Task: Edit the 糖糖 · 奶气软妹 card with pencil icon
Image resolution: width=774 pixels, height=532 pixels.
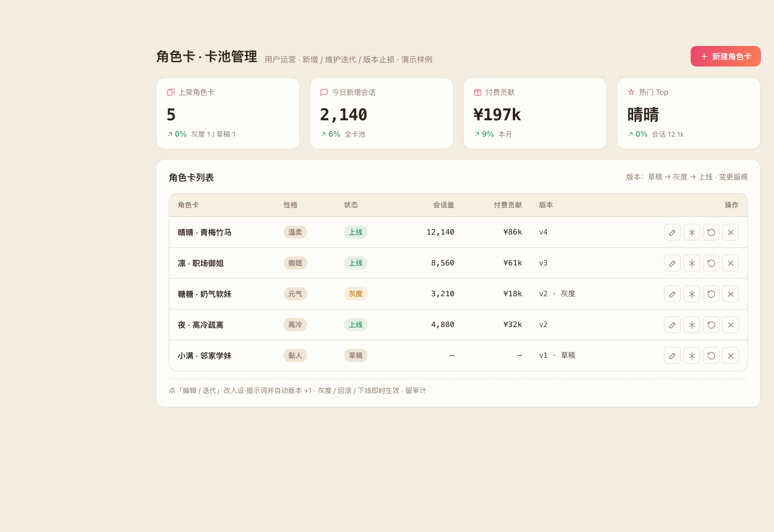Action: click(x=672, y=294)
